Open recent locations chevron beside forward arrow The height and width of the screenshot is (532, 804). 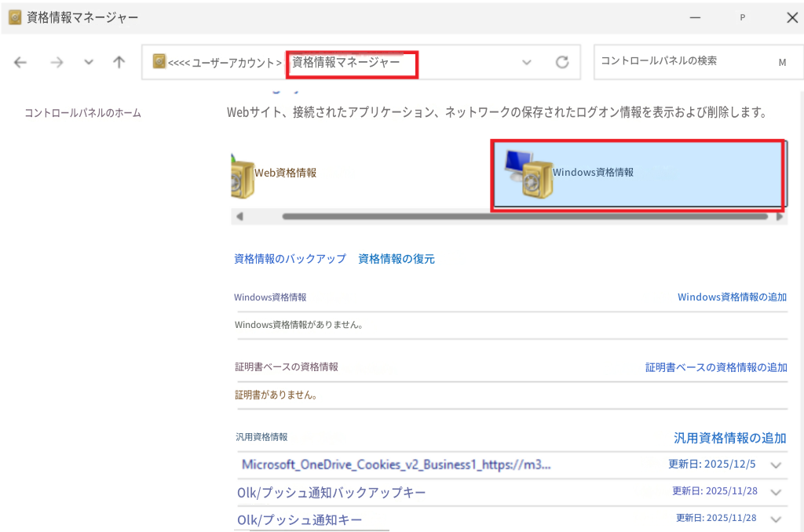[89, 63]
